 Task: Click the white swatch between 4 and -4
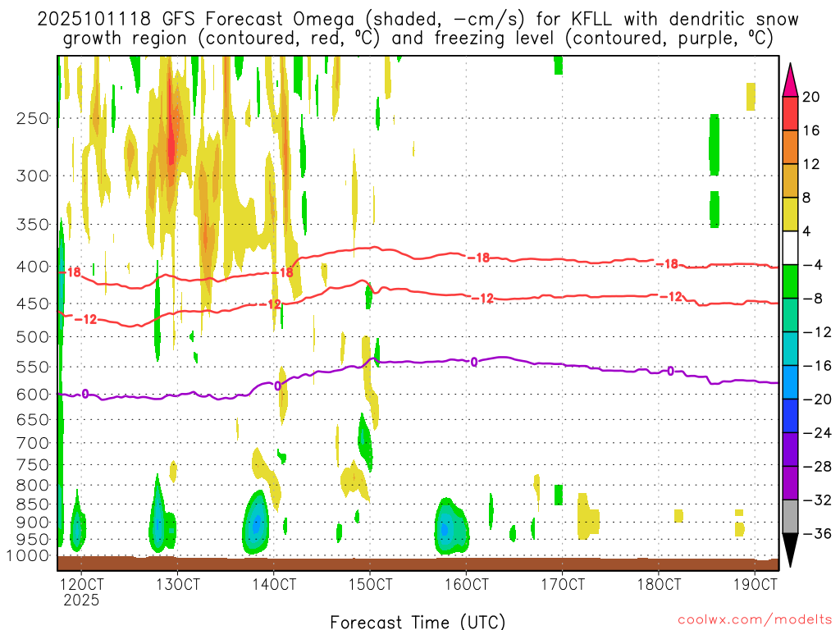pyautogui.click(x=790, y=248)
